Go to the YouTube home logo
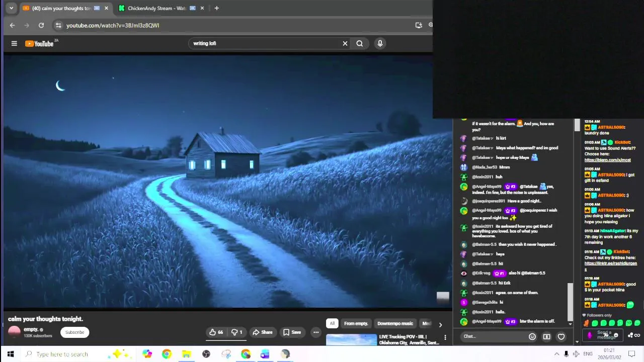This screenshot has height=362, width=644. pos(39,44)
